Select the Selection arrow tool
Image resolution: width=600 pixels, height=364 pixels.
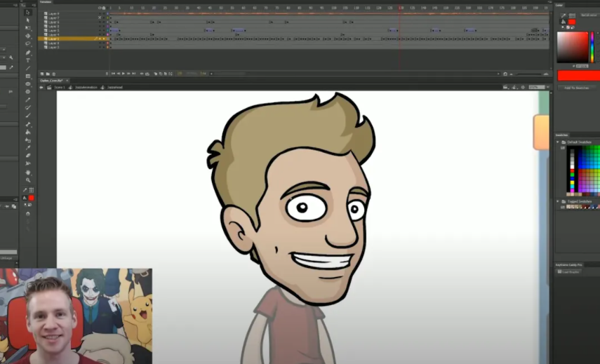click(28, 12)
